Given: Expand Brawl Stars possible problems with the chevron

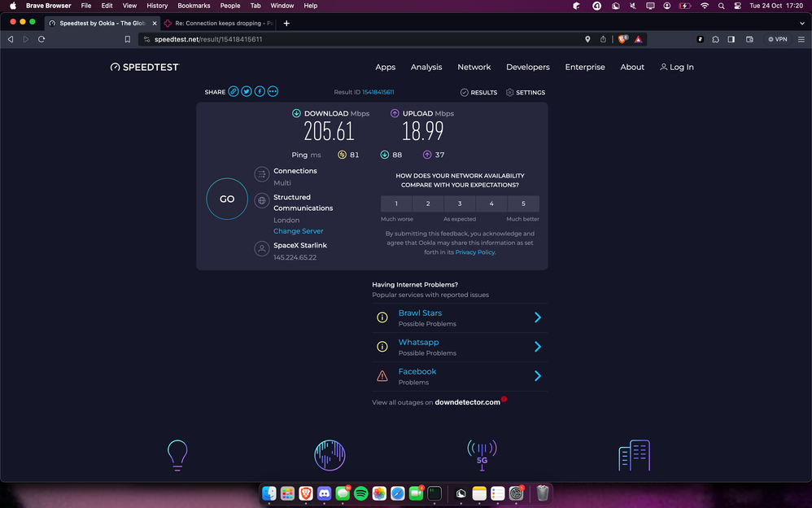Looking at the screenshot, I should pyautogui.click(x=538, y=317).
